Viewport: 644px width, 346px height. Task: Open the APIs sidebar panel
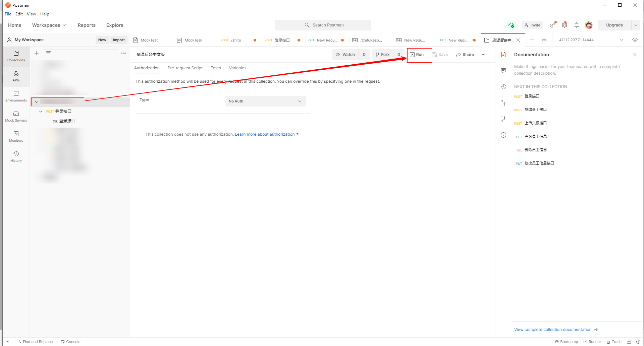(16, 76)
